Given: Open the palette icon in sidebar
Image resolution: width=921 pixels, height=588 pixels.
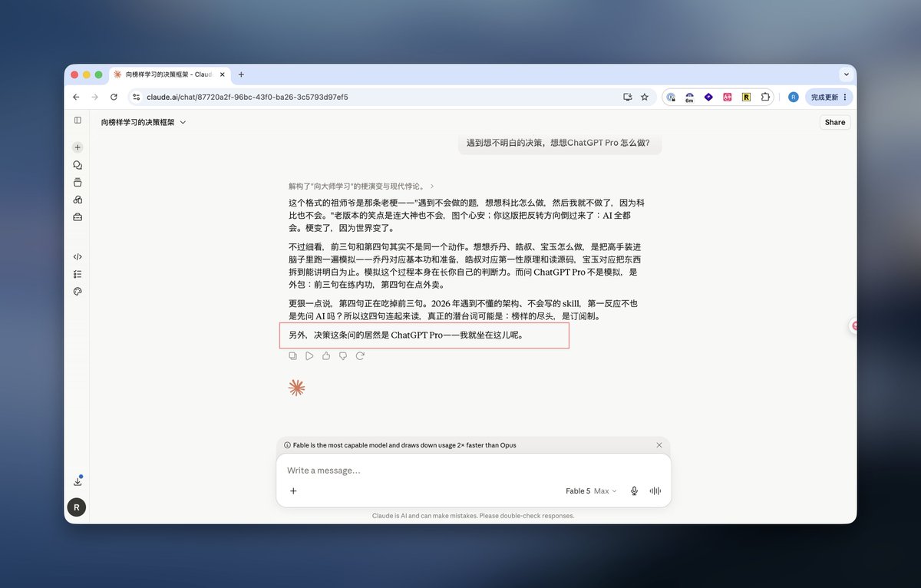Looking at the screenshot, I should pyautogui.click(x=78, y=292).
